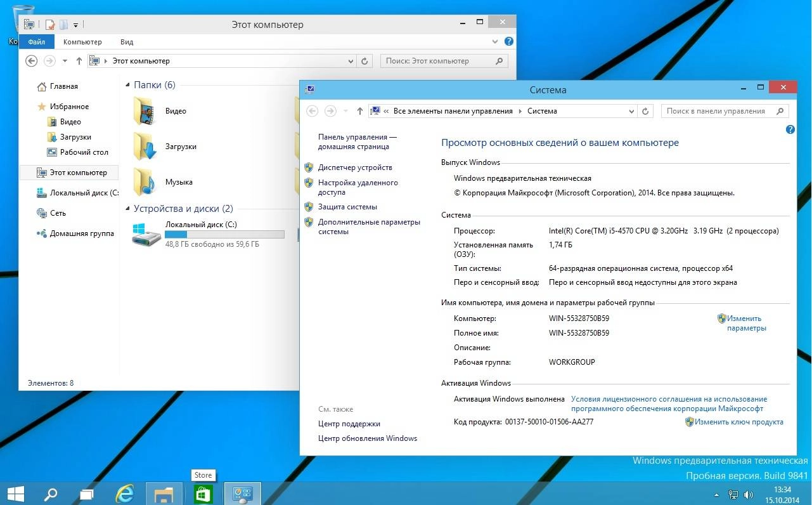Select Главная in the navigation pane
812x505 pixels.
(x=64, y=86)
